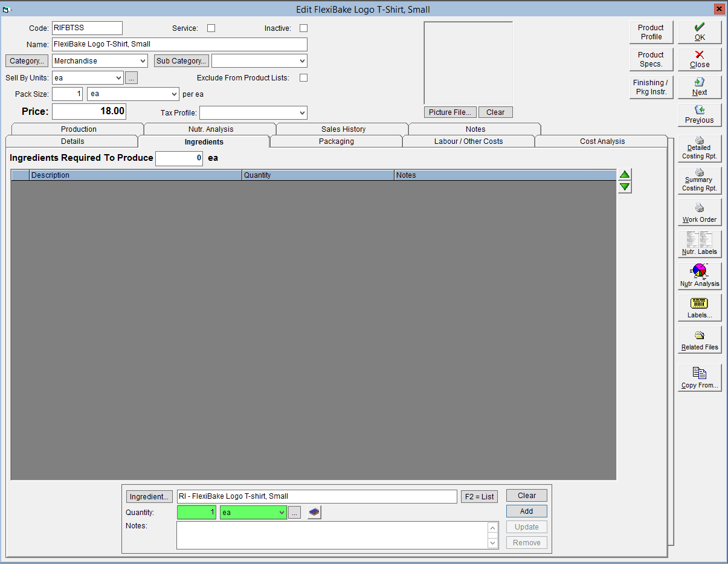Click the Quantity column header
The image size is (728, 564).
pos(318,175)
